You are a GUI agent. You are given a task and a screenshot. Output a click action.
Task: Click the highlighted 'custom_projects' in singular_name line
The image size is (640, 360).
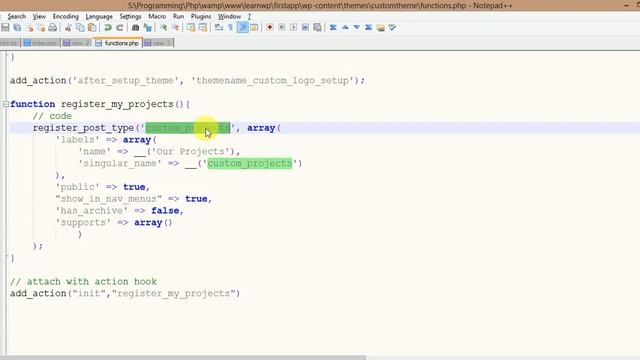click(x=250, y=163)
